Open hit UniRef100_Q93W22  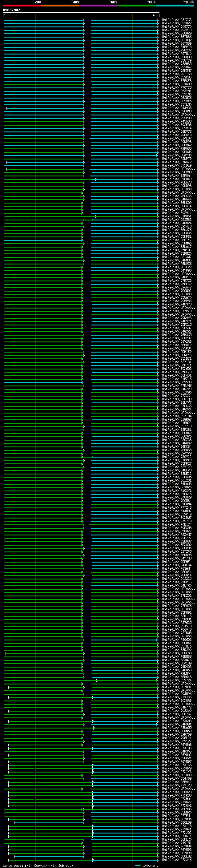click(x=176, y=23)
